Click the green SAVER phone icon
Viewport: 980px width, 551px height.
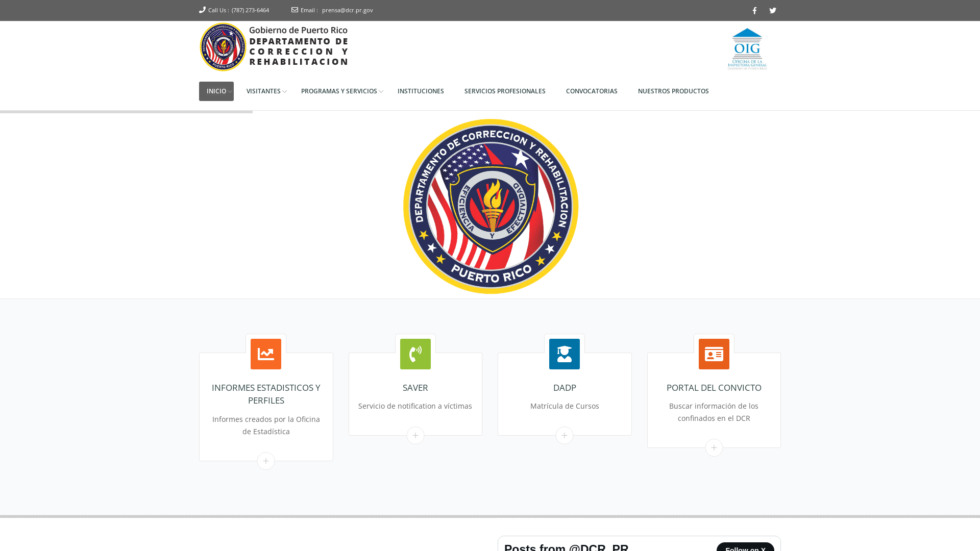click(415, 354)
